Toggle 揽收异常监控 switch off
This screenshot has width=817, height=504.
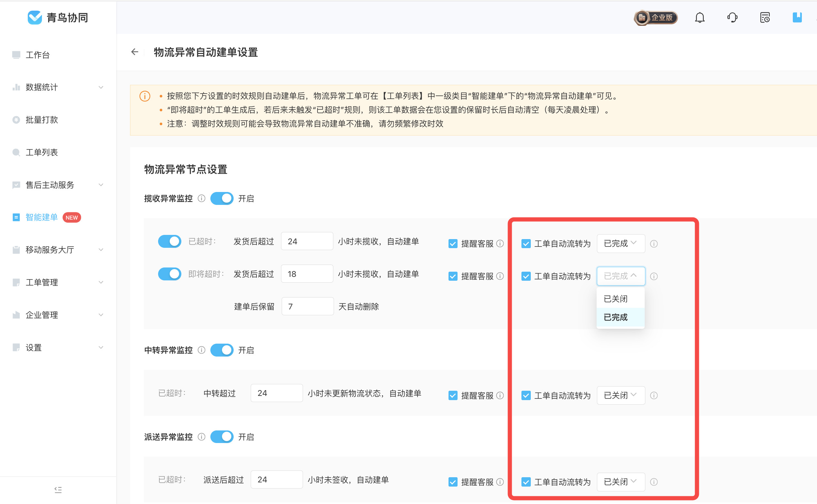222,198
